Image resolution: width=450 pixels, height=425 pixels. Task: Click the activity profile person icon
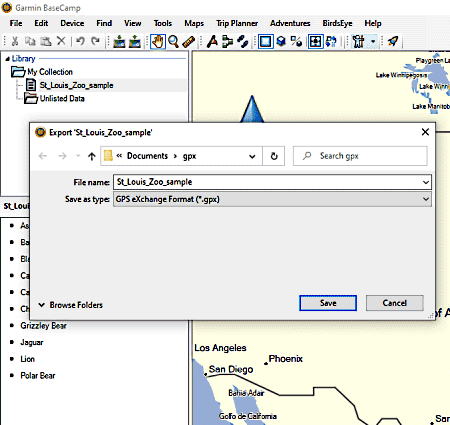[359, 42]
